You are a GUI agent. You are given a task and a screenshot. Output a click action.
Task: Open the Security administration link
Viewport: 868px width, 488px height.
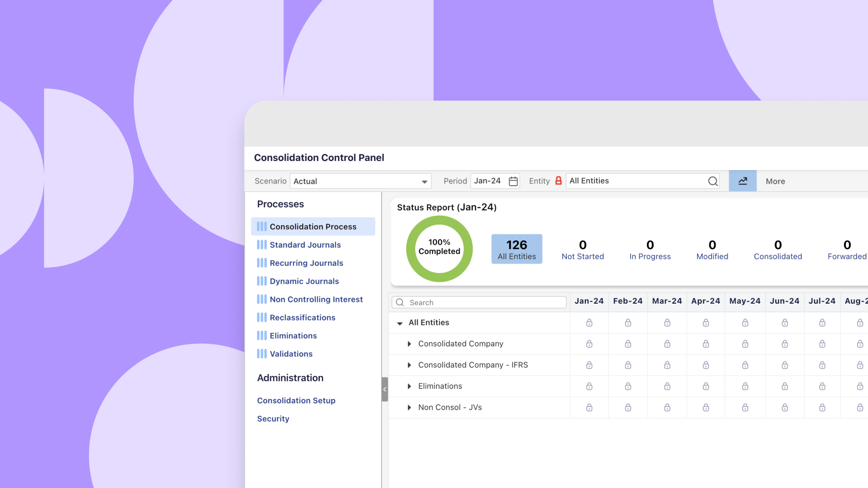tap(273, 419)
